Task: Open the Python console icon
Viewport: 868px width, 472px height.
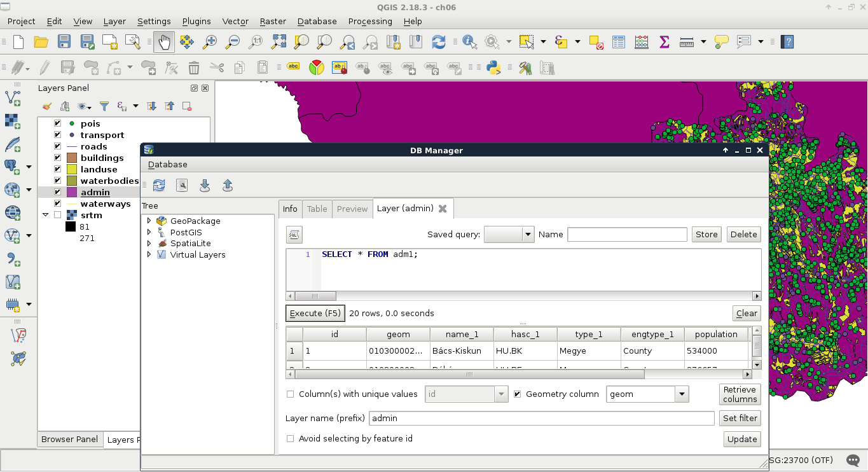Action: pos(493,67)
